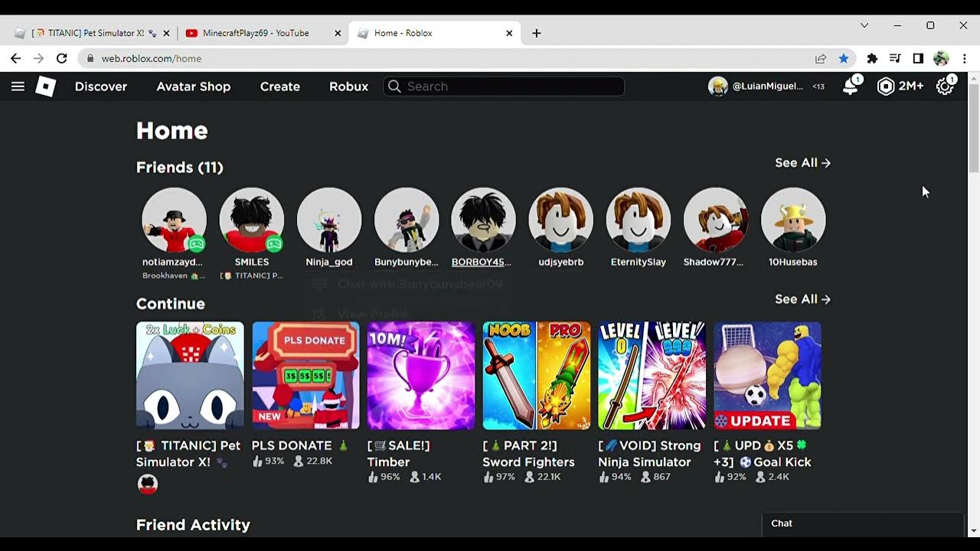Open friend udjsyebrb avatar
The width and height of the screenshot is (980, 551).
(561, 220)
